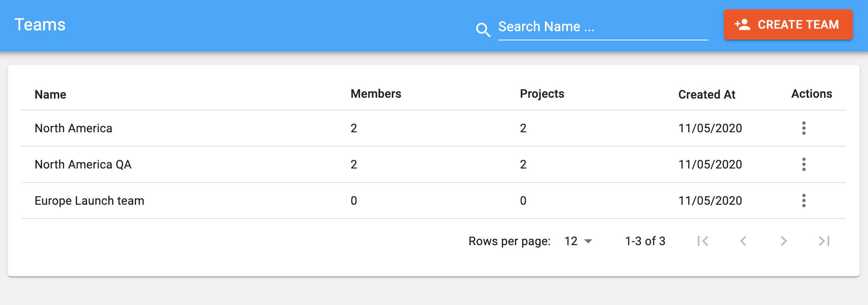This screenshot has width=868, height=305.
Task: Click the Teams page title
Action: pyautogui.click(x=40, y=25)
